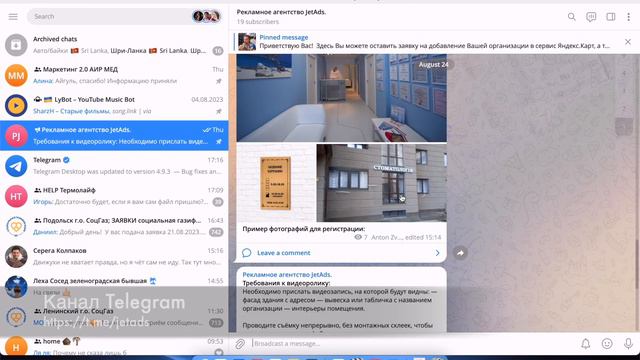The width and height of the screenshot is (640, 360).
Task: Click '19 subscribers' text in header
Action: (258, 22)
